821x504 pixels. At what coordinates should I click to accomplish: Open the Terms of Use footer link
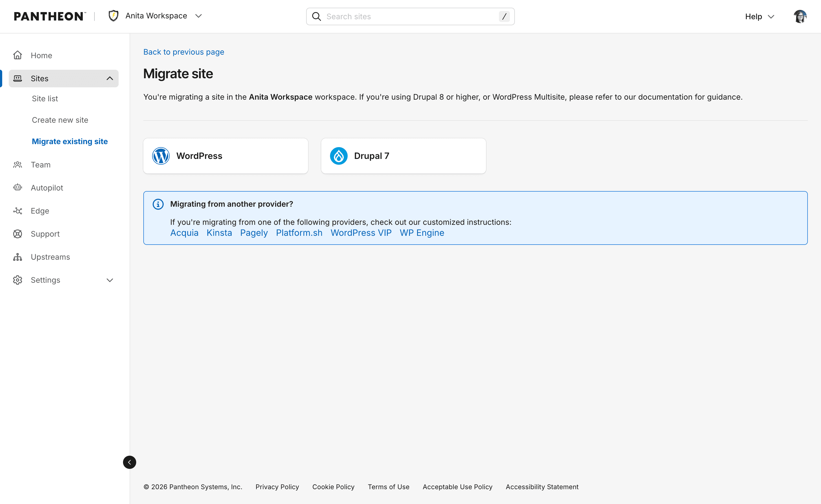(389, 487)
